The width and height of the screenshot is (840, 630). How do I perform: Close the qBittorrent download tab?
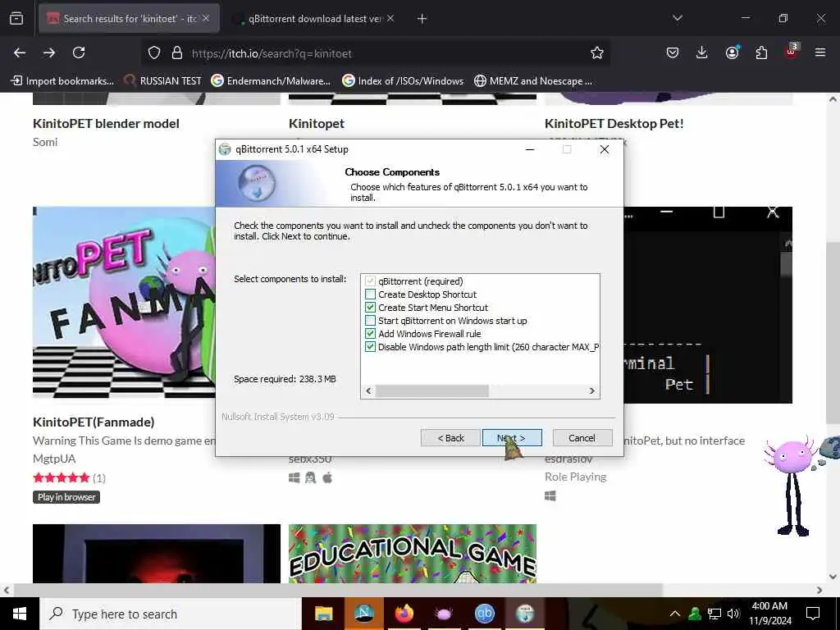point(390,18)
